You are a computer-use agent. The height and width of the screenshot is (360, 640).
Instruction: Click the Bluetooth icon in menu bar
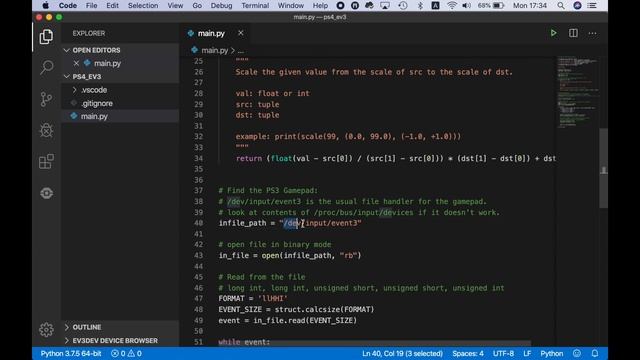(420, 6)
